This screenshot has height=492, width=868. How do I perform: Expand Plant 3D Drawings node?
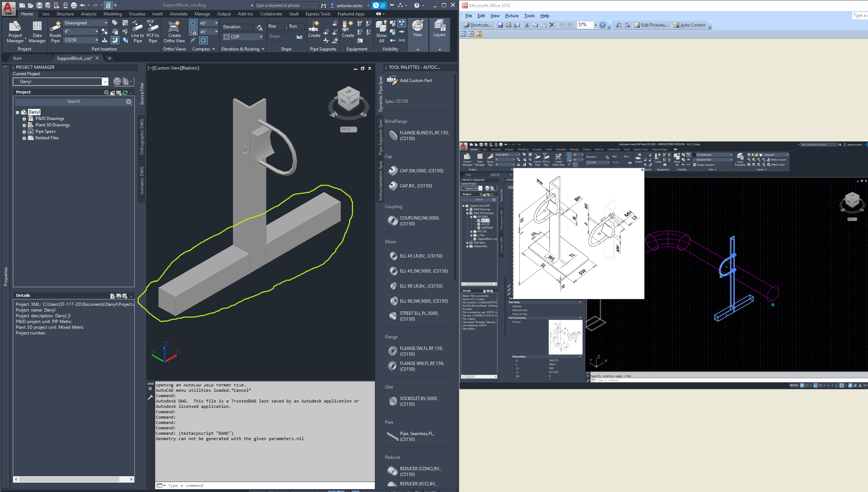tap(24, 125)
